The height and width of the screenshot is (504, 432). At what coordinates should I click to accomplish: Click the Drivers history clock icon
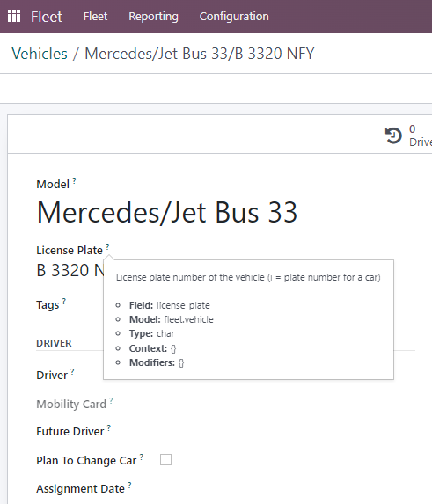pos(393,135)
